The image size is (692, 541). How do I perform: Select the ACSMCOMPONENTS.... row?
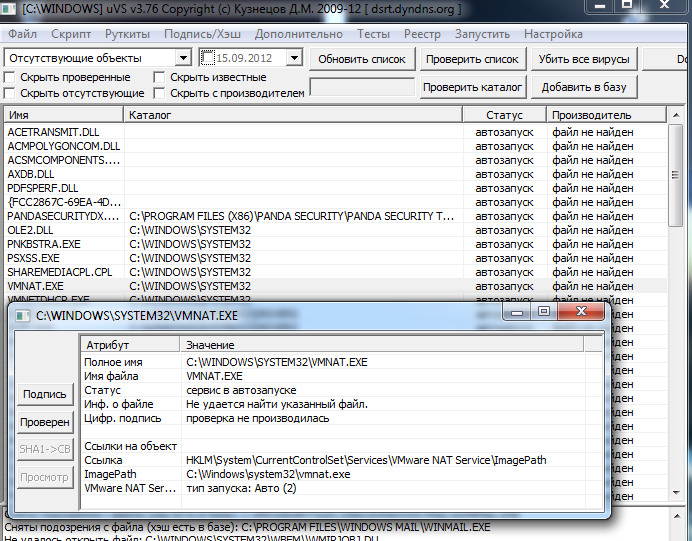[x=335, y=160]
